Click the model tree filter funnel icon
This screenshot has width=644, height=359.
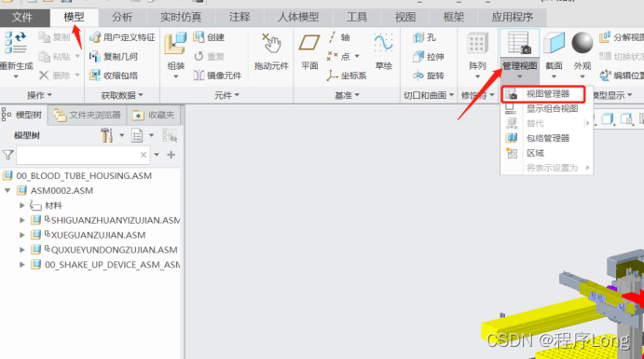click(x=7, y=155)
